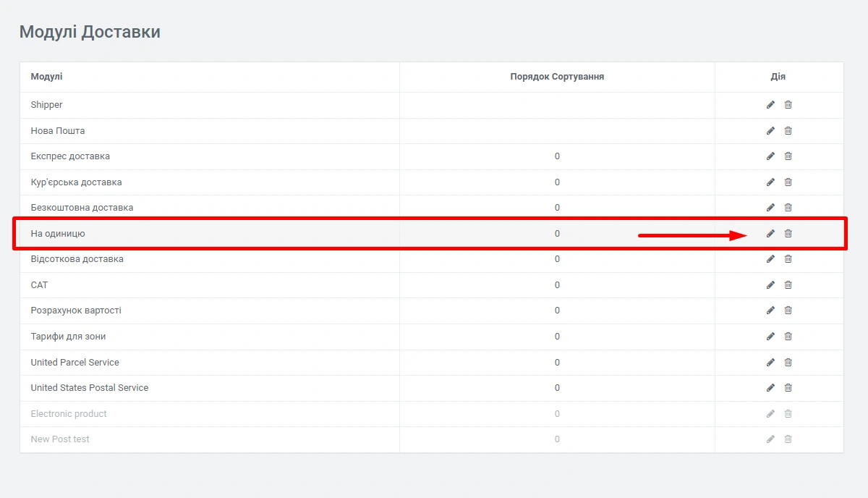Delete the Shipper module

point(788,105)
